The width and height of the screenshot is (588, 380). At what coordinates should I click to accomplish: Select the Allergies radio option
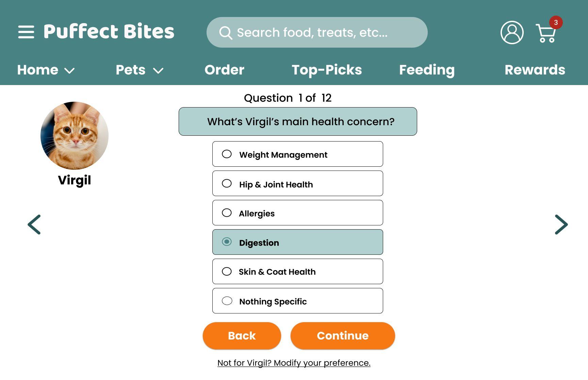click(x=298, y=213)
